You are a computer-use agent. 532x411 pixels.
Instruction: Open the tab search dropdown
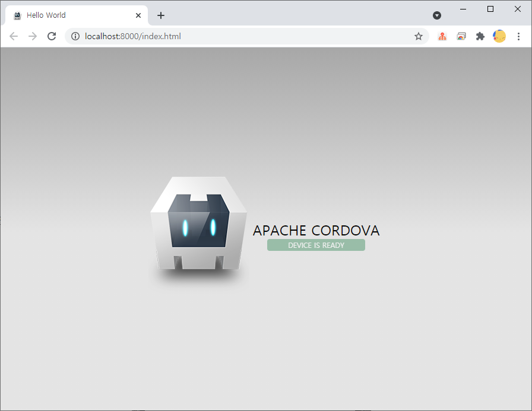click(437, 15)
